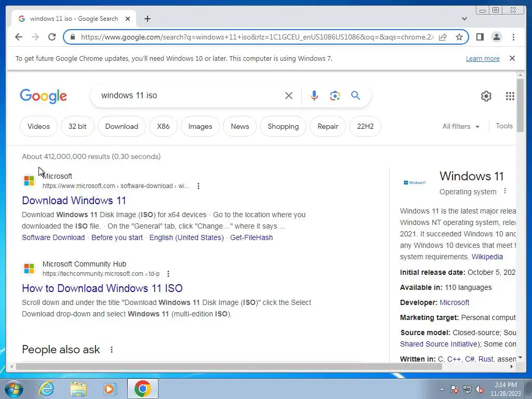This screenshot has height=399, width=532.
Task: Open more options for Microsoft result
Action: 198,186
